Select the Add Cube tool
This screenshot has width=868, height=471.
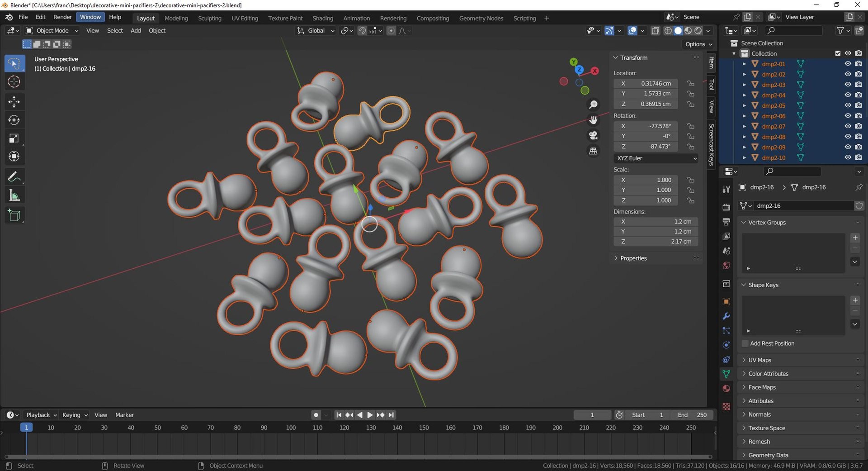coord(14,215)
